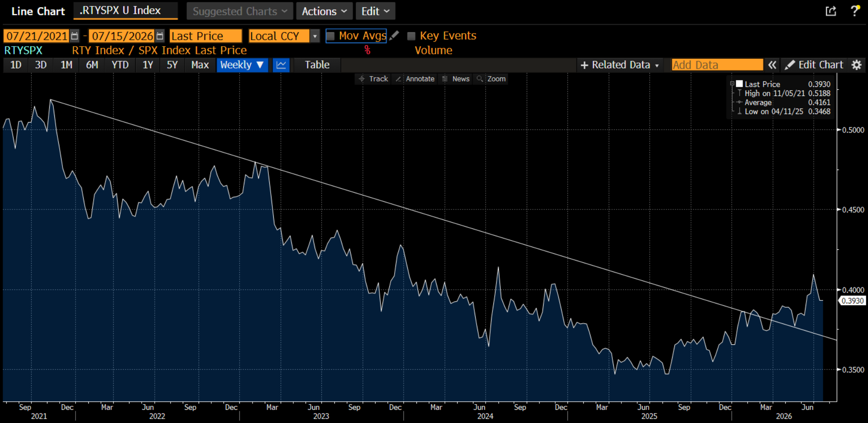Click the pencil icon beside Mov Avgs
This screenshot has width=868, height=423.
click(395, 35)
